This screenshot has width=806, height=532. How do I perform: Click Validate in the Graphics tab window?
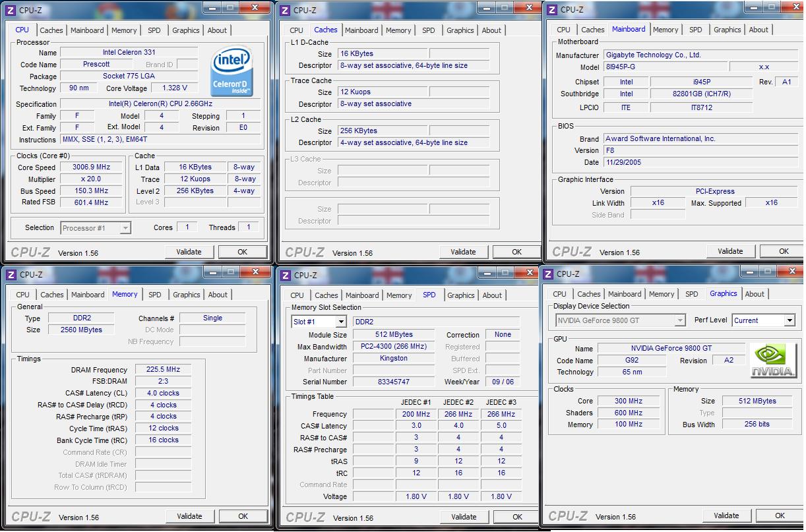pos(726,516)
